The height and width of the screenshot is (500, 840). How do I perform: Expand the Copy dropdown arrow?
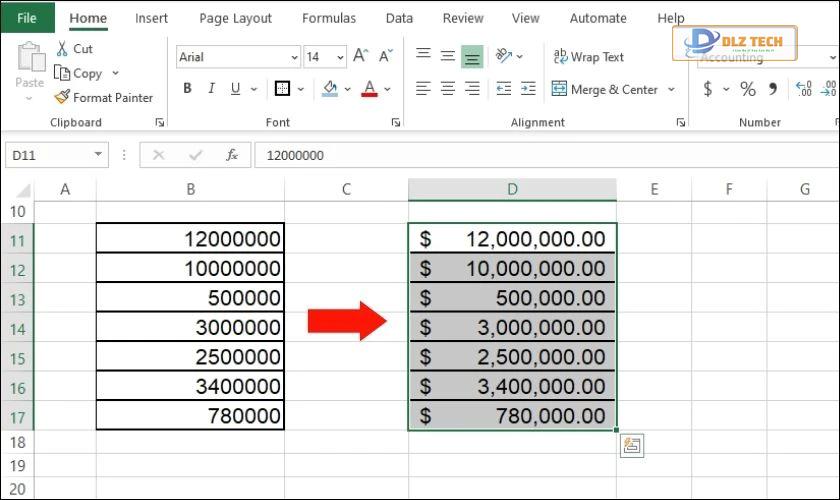115,73
